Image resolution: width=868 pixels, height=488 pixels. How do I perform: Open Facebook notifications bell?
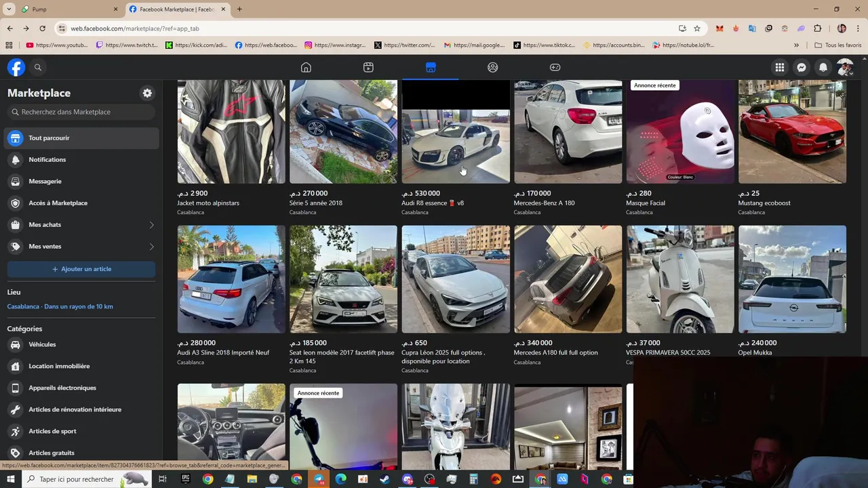coord(823,67)
